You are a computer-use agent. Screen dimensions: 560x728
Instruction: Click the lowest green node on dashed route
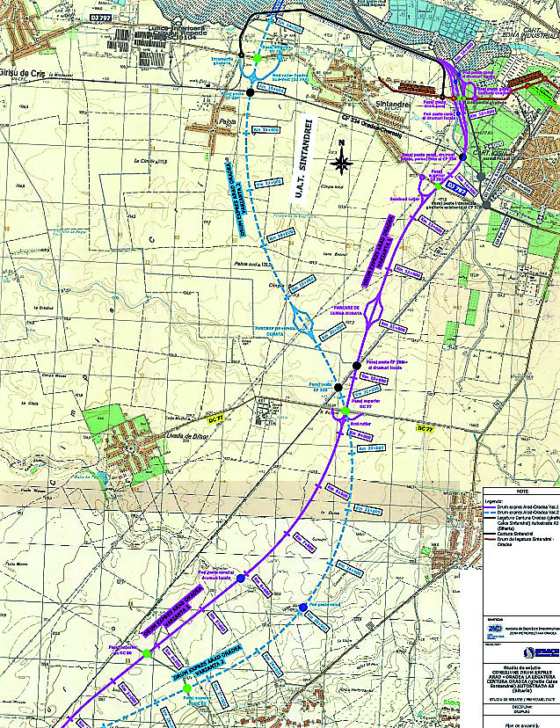pos(186,688)
